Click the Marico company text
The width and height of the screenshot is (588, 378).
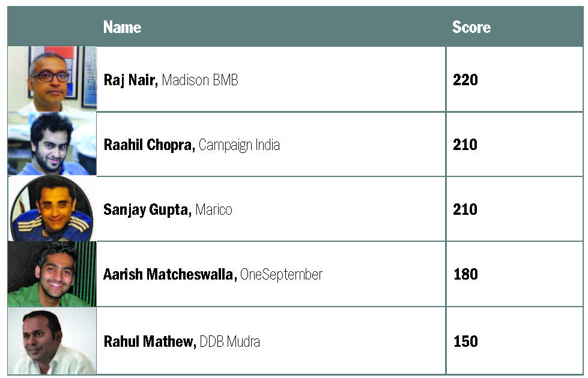point(213,209)
